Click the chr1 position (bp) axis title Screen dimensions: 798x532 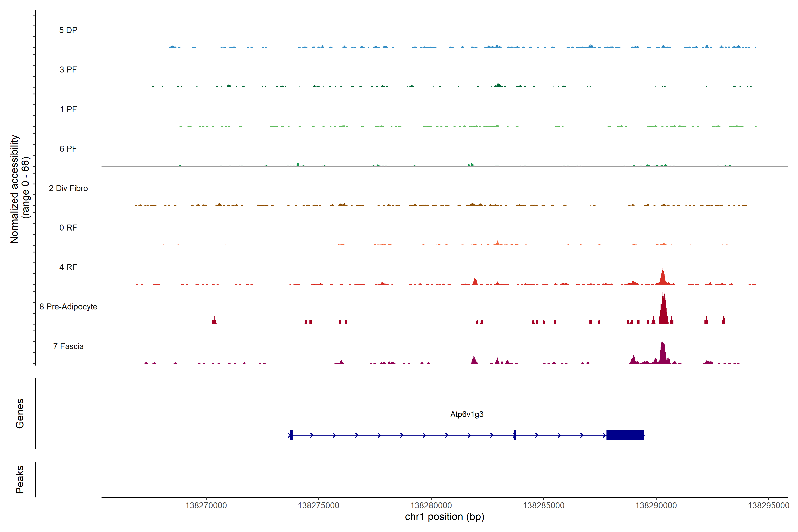(x=444, y=517)
